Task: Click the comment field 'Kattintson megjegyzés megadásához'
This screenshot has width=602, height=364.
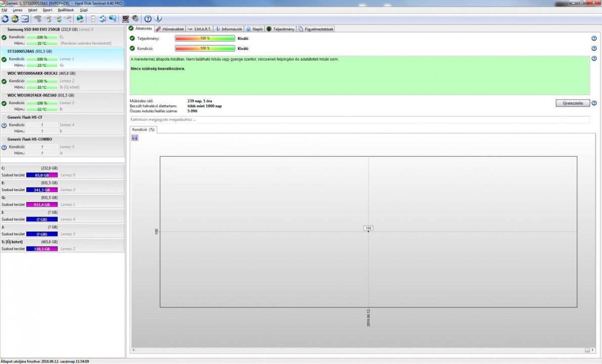Action: 359,120
